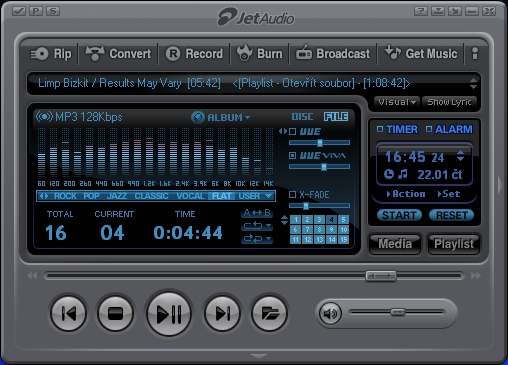
Task: Click the S button in title bar
Action: coord(53,11)
